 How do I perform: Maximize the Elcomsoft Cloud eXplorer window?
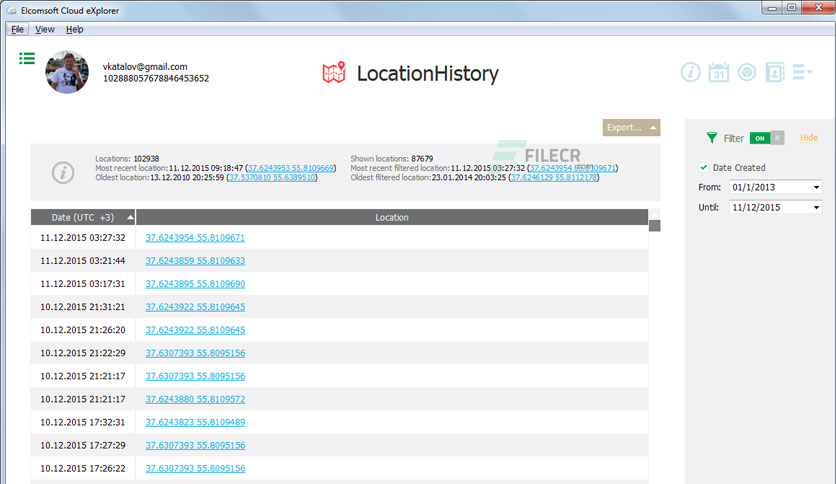(792, 7)
